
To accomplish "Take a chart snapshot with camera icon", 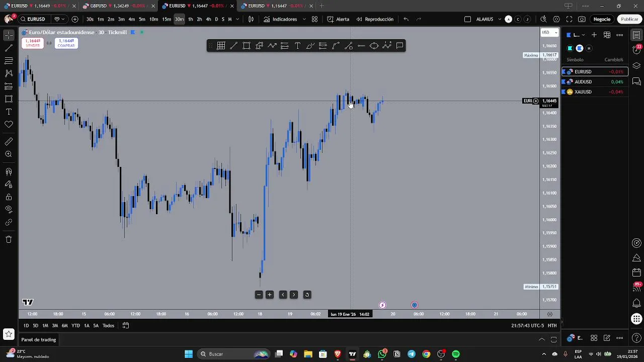I will 582,19.
